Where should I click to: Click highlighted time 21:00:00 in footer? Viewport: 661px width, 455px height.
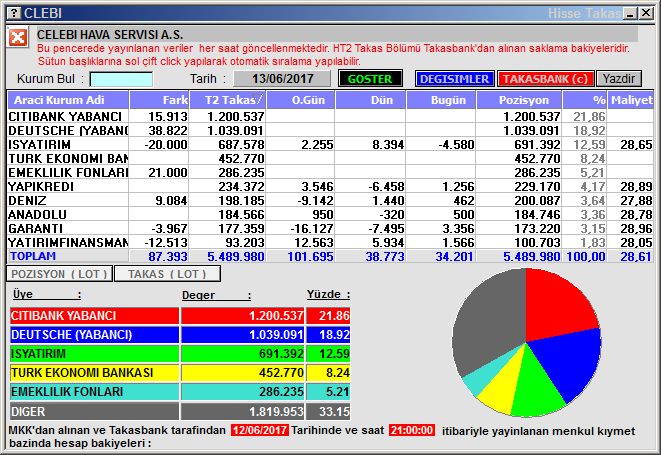point(412,430)
